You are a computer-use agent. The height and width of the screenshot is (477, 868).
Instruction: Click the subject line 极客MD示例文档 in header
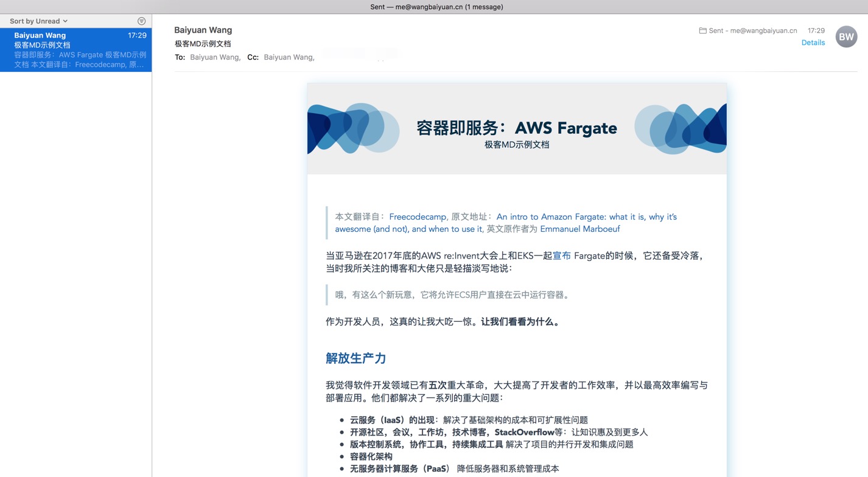point(203,44)
